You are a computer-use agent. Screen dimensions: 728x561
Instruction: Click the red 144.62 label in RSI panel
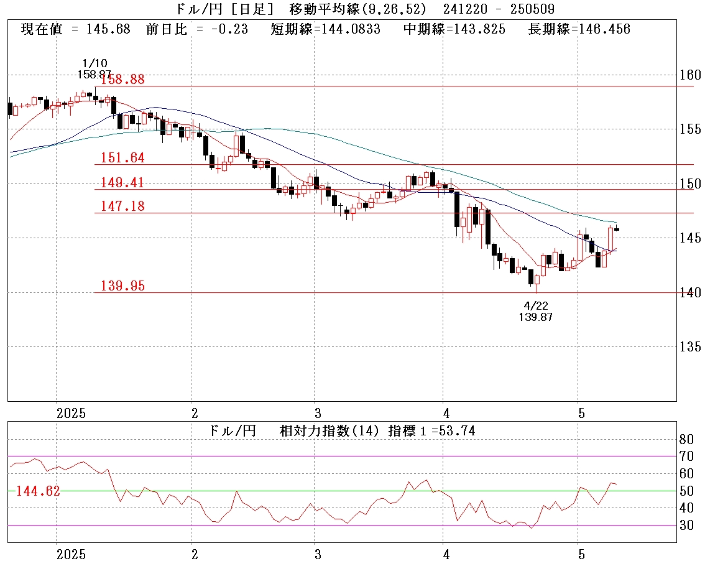38,491
